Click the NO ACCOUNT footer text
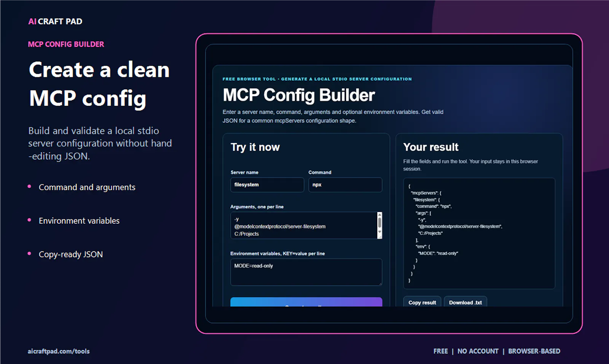The image size is (609, 364). 478,351
